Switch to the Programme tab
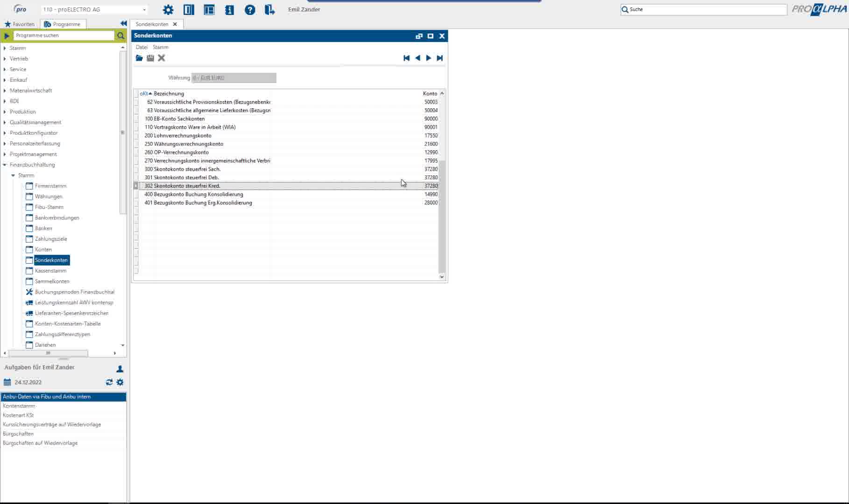Screen dimensions: 849x504 pyautogui.click(x=63, y=24)
